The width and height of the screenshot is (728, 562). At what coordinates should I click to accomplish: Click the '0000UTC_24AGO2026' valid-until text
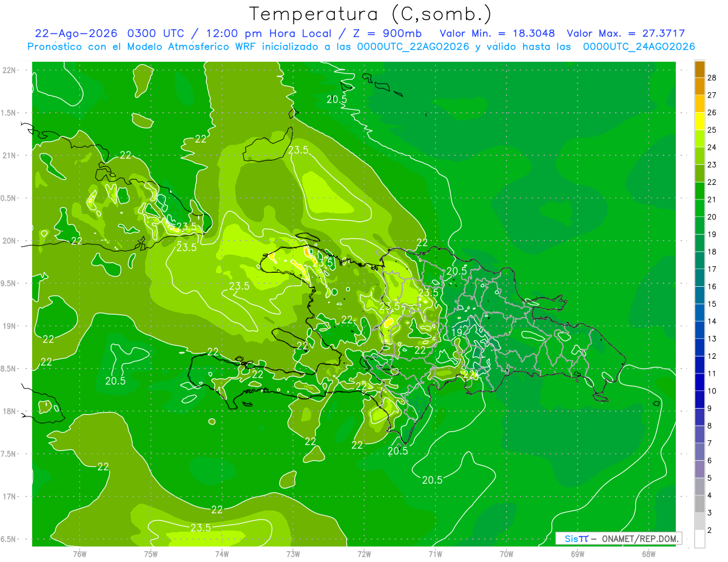pyautogui.click(x=639, y=47)
